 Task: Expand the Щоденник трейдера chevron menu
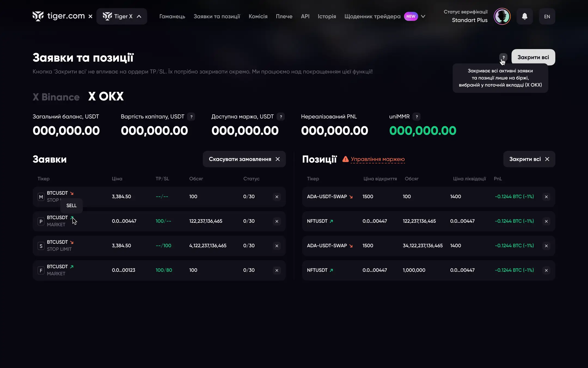tap(423, 16)
